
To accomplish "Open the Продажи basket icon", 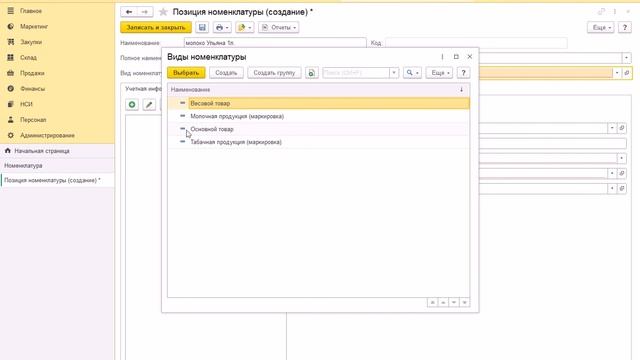I will (11, 73).
